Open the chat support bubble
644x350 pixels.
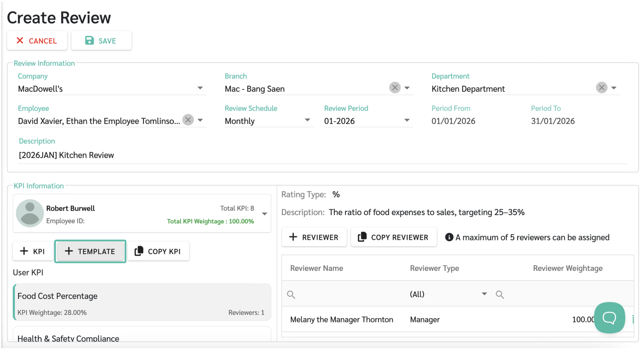pos(609,318)
